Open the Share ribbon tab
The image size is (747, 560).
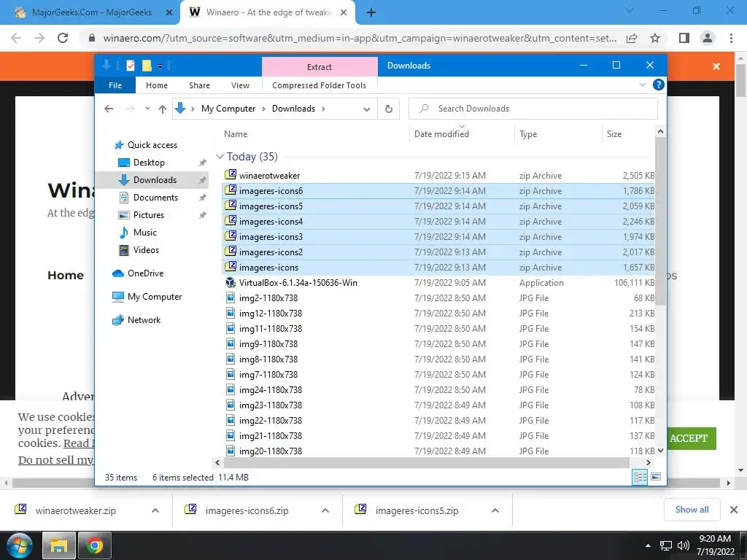point(199,85)
